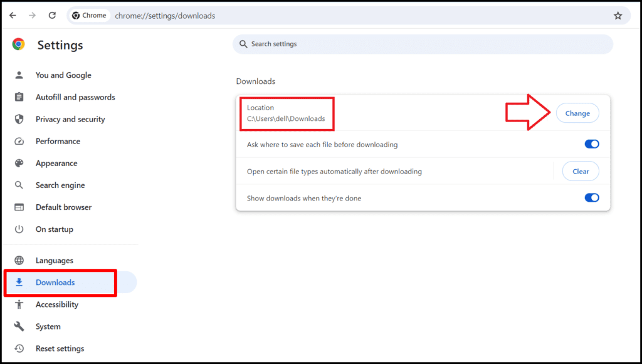Disable Show downloads when they're done
The width and height of the screenshot is (642, 364).
click(592, 198)
